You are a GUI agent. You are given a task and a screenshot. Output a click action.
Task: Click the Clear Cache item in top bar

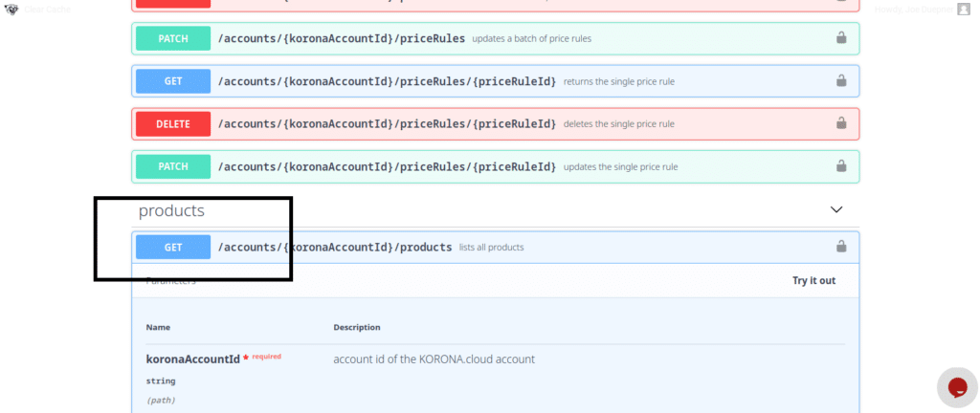[x=47, y=9]
